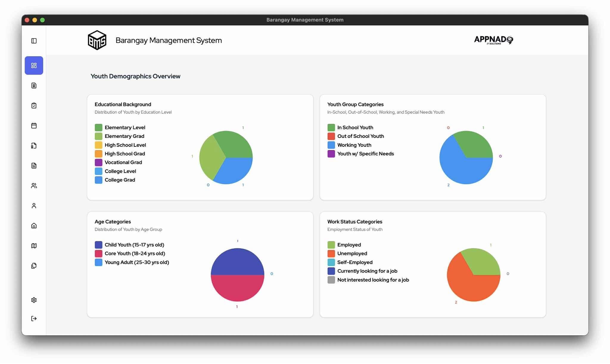Click Not interested looking for a job label

[x=373, y=280]
